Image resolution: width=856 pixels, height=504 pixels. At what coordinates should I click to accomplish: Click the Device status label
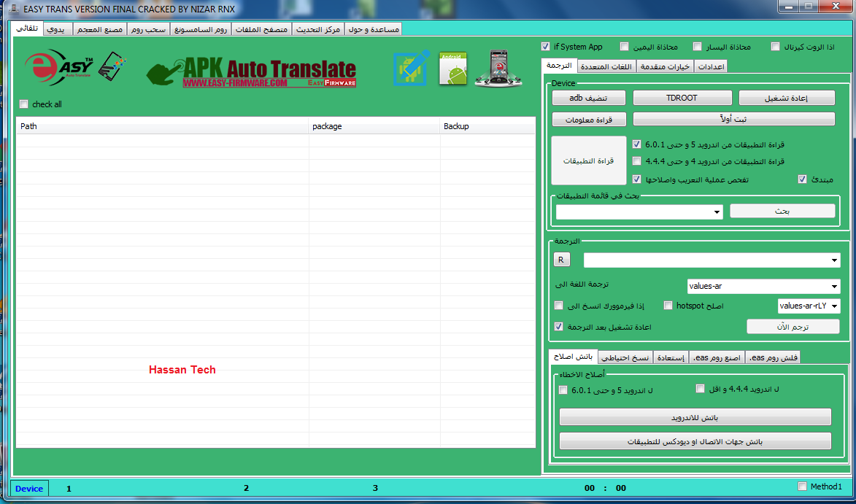click(x=29, y=488)
